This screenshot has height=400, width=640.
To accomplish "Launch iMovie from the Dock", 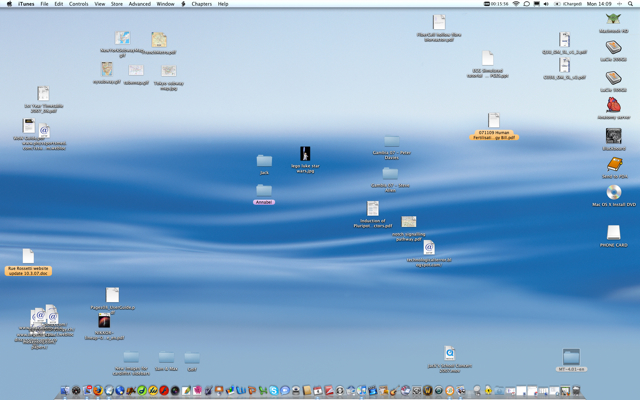I will [x=373, y=391].
